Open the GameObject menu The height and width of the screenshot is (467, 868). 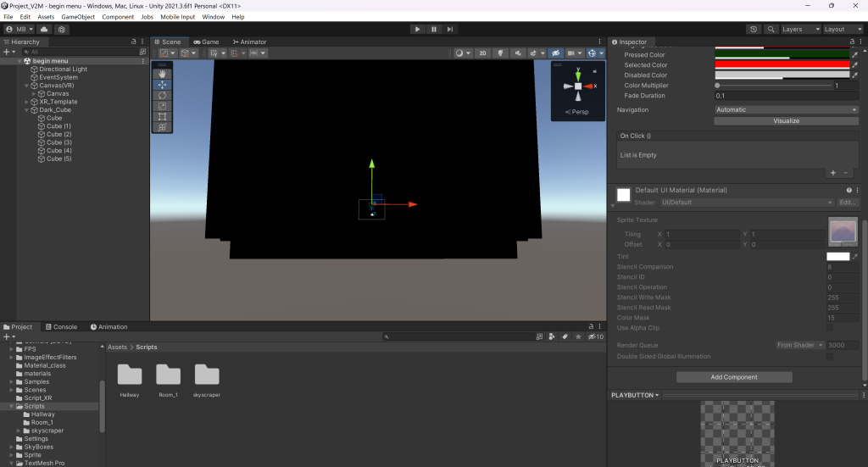[x=78, y=17]
